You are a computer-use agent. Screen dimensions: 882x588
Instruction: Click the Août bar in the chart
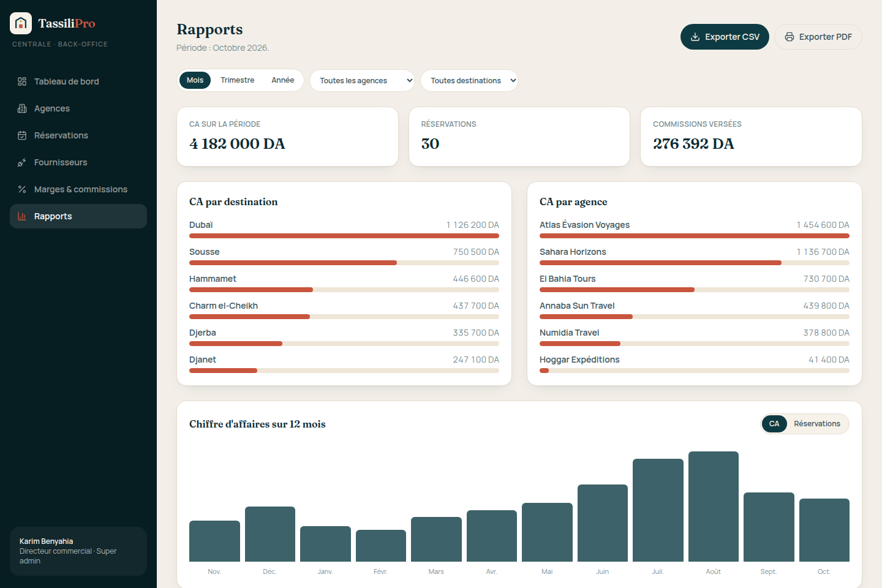click(714, 507)
